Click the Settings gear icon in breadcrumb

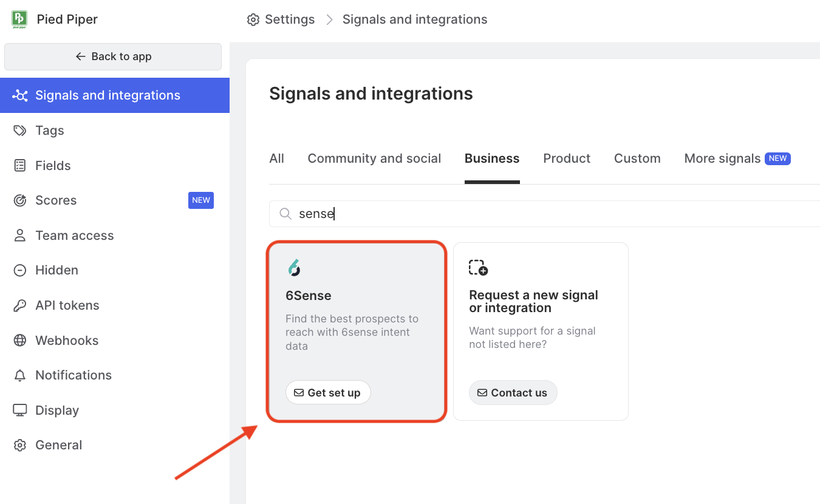(253, 19)
